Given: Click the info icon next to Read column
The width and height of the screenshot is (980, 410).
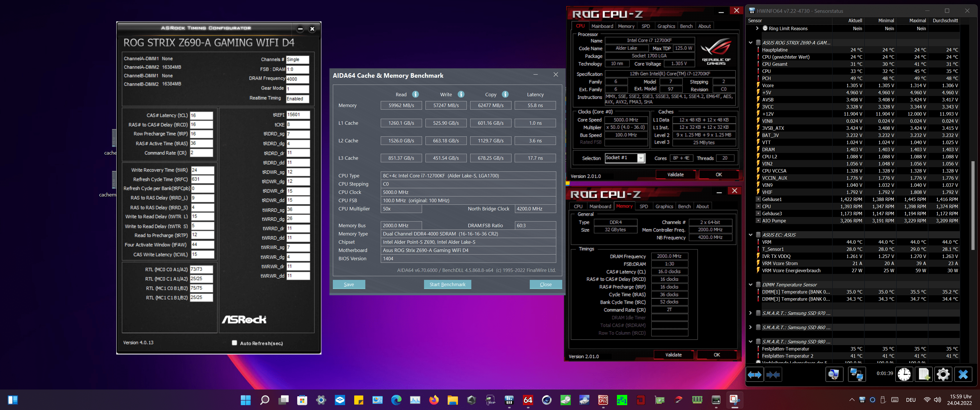Looking at the screenshot, I should (415, 94).
